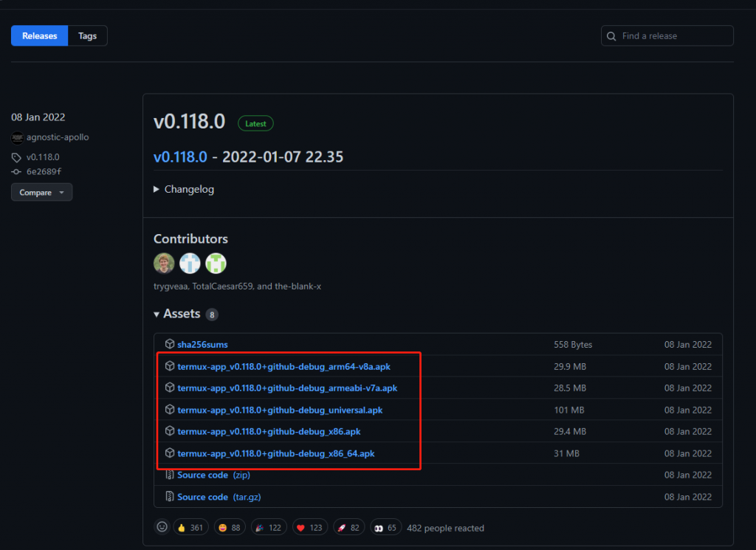Click the 08 Jan 2022 release date in sidebar
Screen dimensions: 756x550
38,117
